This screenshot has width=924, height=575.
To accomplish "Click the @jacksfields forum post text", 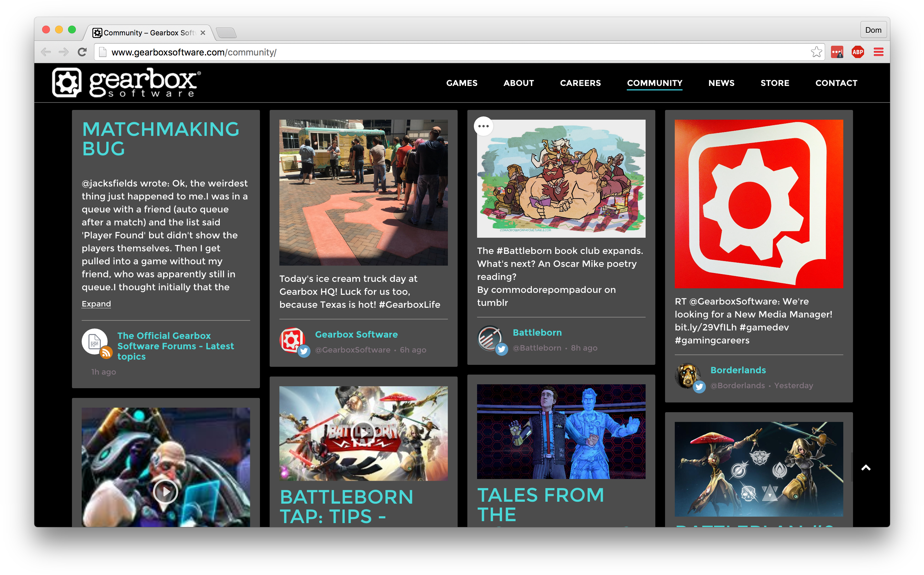I will point(165,235).
